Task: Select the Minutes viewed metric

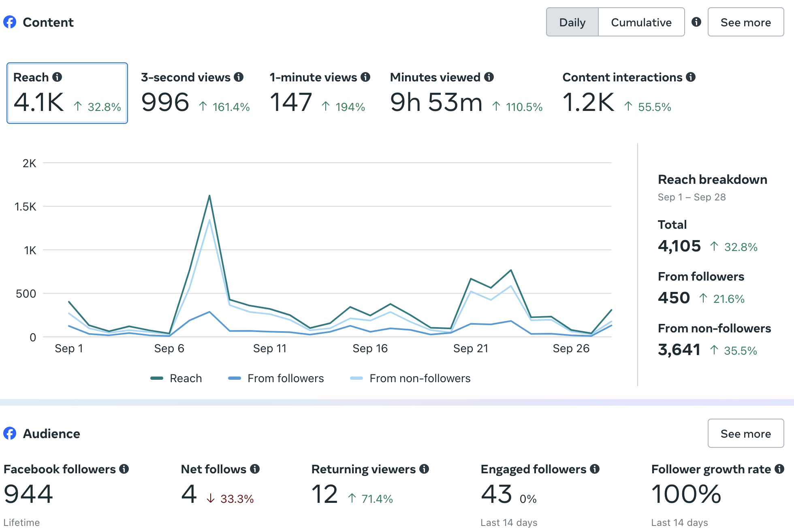Action: click(x=466, y=93)
